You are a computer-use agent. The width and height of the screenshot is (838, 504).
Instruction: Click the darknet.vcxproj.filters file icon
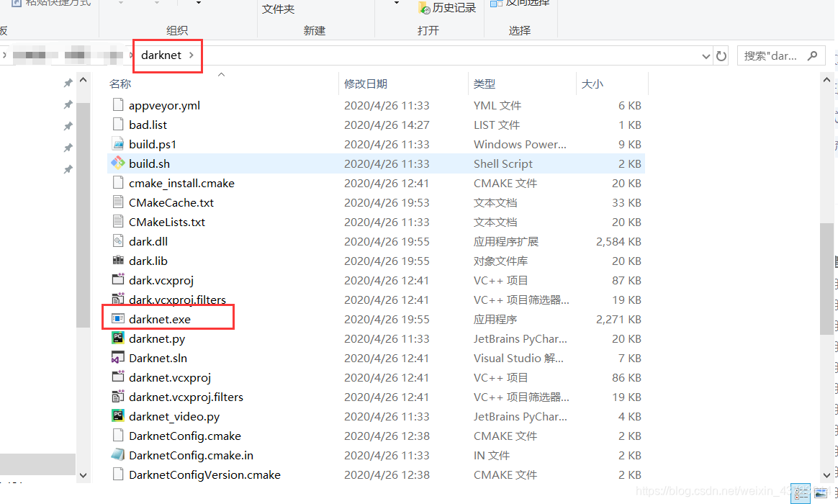[x=118, y=397]
